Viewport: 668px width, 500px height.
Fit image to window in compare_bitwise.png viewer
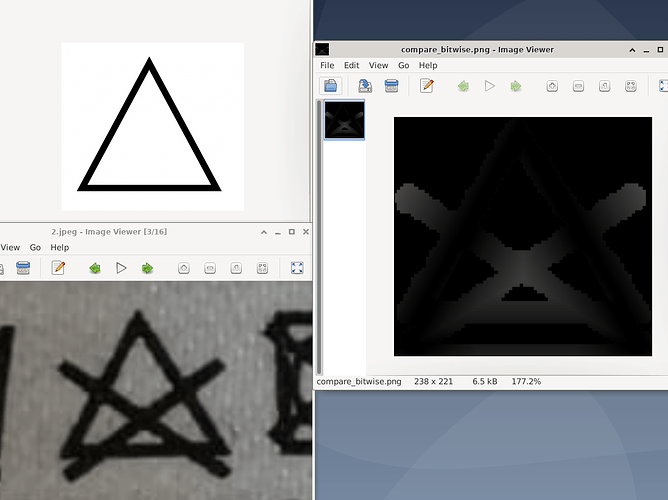(x=631, y=86)
